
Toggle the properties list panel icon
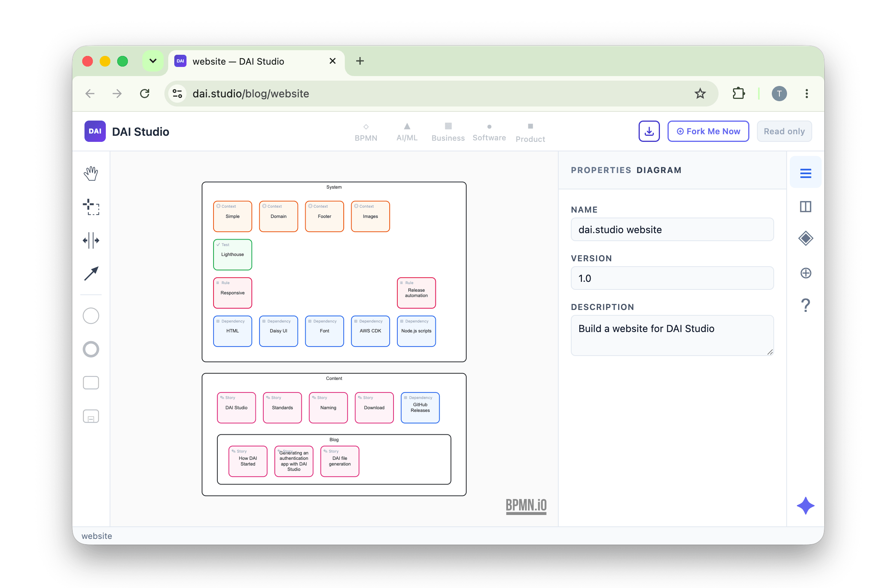[806, 173]
